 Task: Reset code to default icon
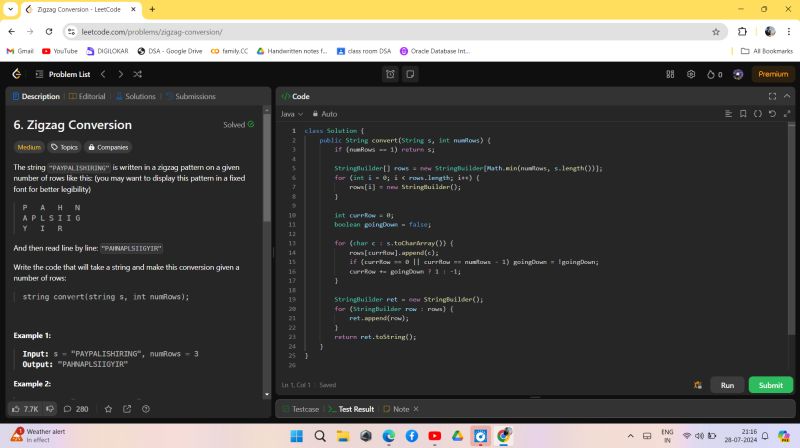coord(772,113)
